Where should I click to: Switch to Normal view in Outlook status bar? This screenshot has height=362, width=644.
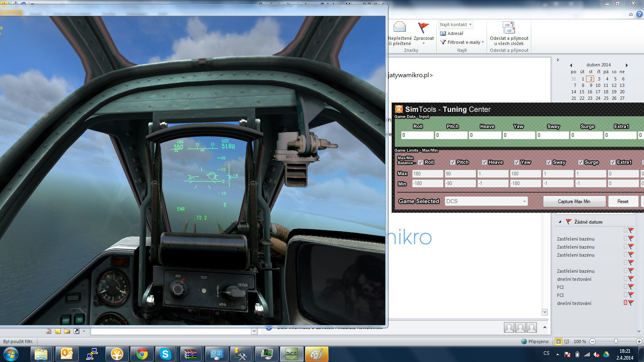click(x=558, y=341)
